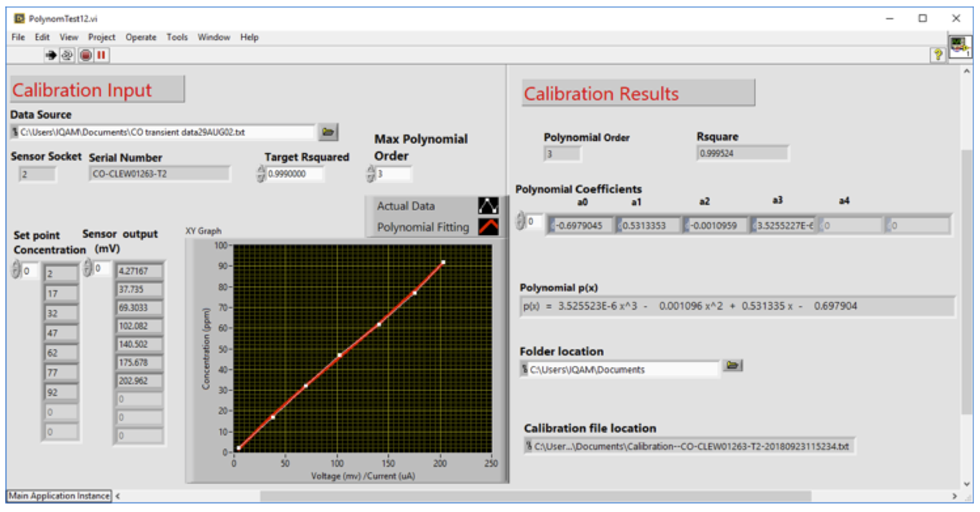Adjust the Target Rsquared stepper arrows

click(x=260, y=174)
